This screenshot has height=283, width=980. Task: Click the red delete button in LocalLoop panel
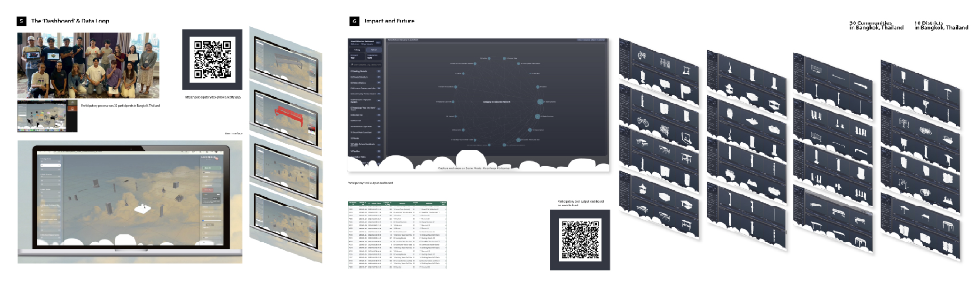pyautogui.click(x=208, y=190)
